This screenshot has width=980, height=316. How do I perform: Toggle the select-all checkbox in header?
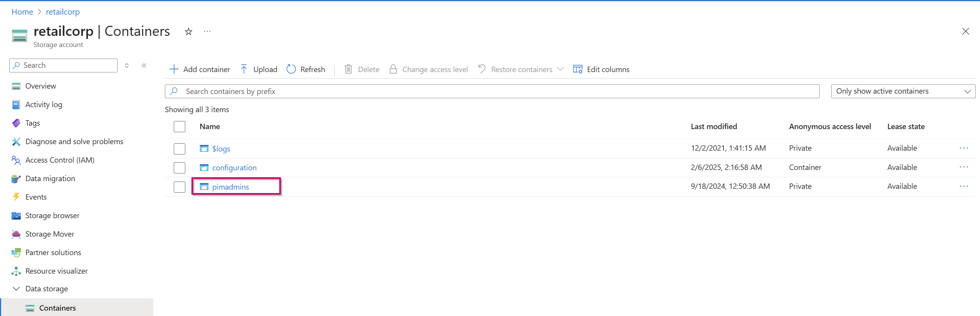pyautogui.click(x=180, y=127)
